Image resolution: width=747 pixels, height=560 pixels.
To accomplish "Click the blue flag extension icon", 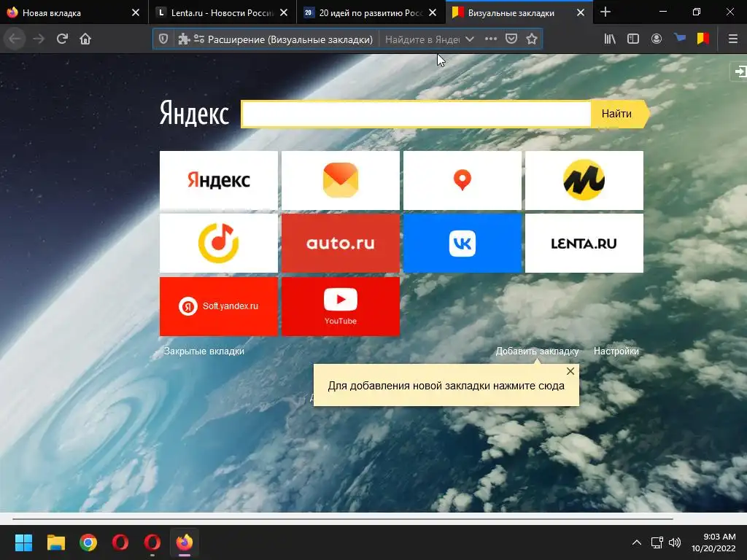I will 680,38.
